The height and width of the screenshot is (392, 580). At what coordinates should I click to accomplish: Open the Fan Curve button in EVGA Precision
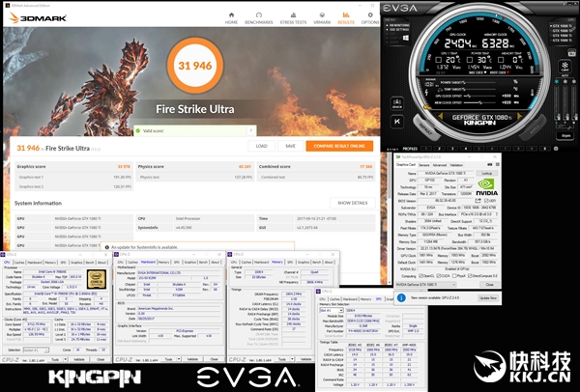click(x=565, y=67)
